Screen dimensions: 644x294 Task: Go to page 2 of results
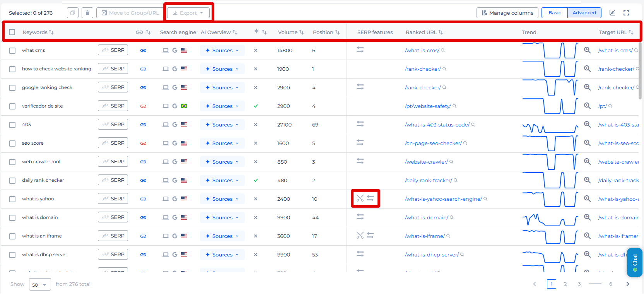pos(565,284)
